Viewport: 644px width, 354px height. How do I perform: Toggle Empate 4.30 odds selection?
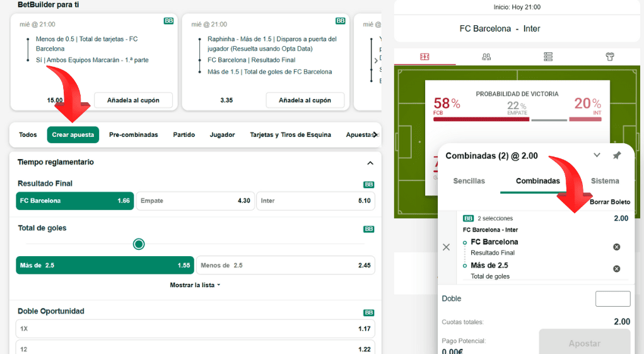(195, 201)
